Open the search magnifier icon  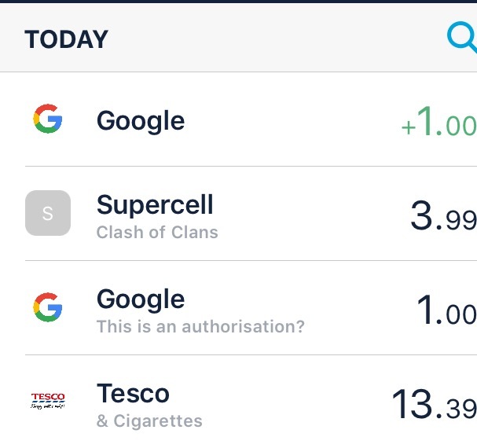[462, 38]
